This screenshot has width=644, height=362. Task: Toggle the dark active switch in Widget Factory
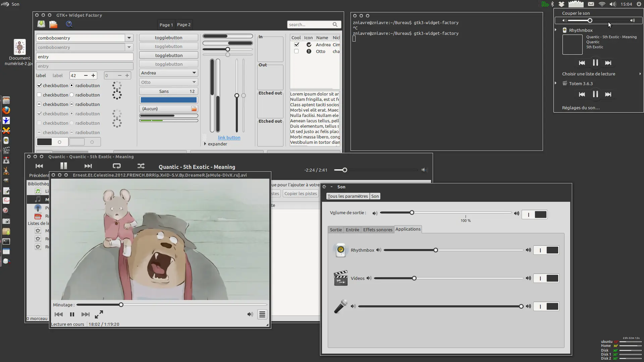tap(52, 142)
